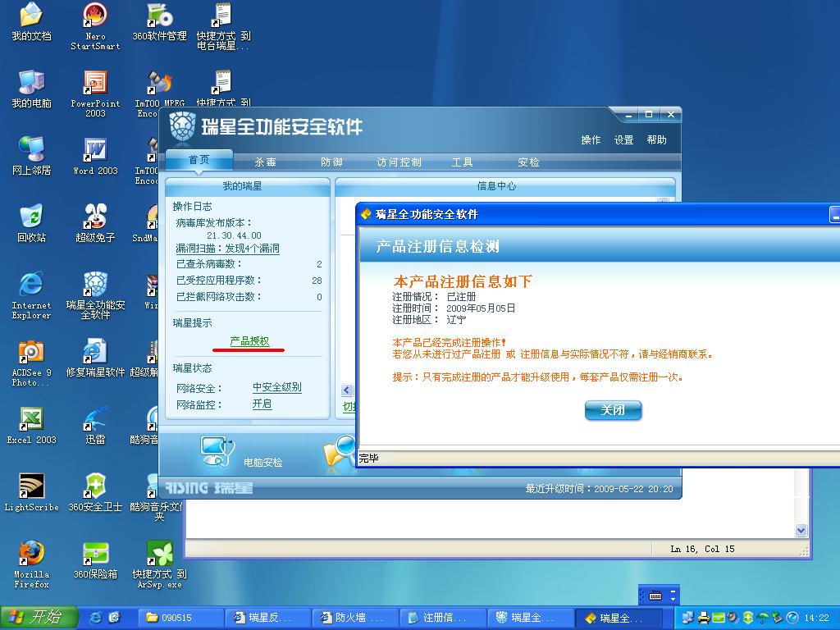
Task: Open 360保险箱 desktop shortcut
Action: click(95, 560)
